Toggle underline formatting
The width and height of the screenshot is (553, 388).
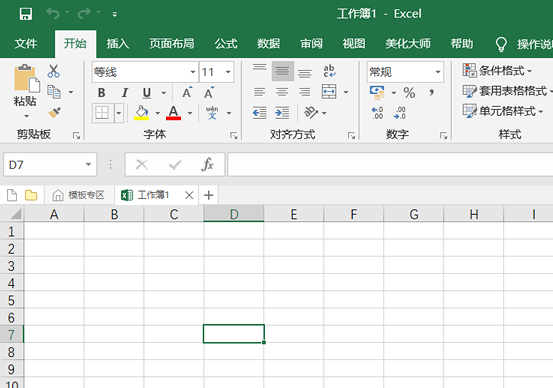(x=147, y=93)
